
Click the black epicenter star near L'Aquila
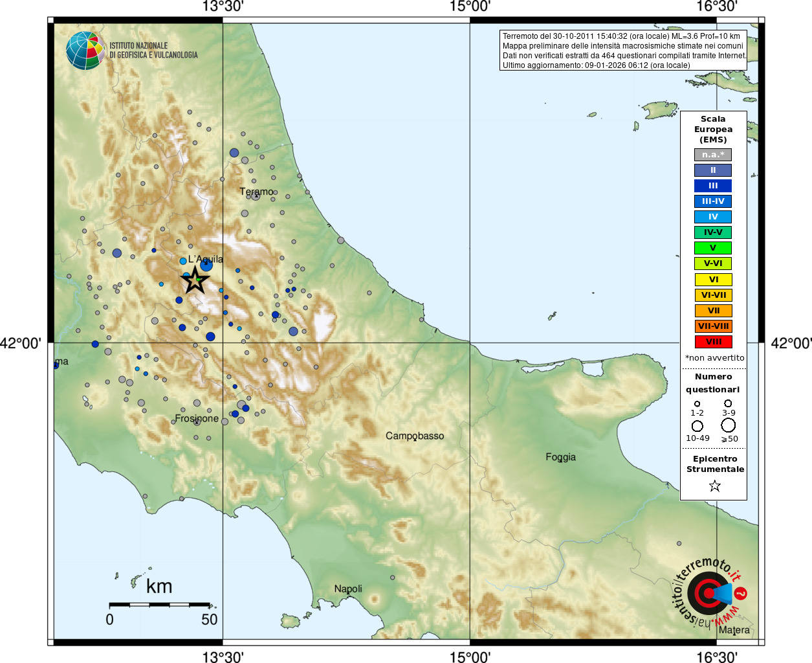pyautogui.click(x=195, y=280)
